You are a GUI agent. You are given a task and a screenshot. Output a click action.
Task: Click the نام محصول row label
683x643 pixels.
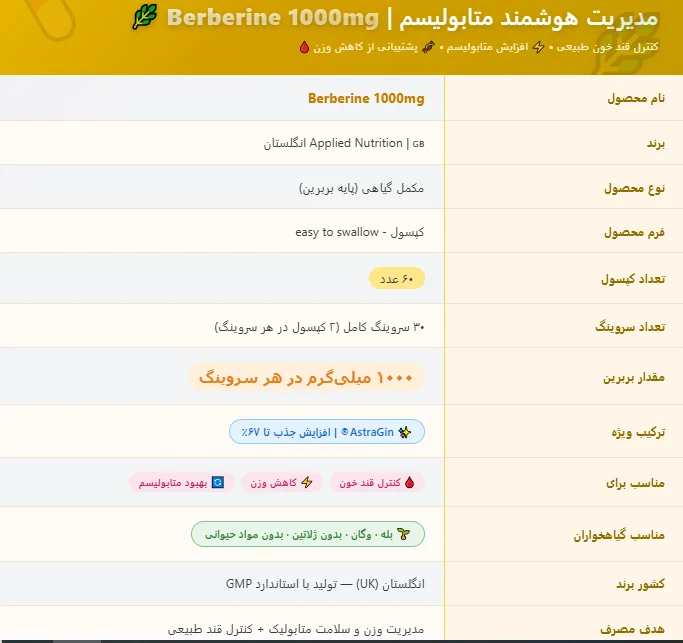click(636, 98)
